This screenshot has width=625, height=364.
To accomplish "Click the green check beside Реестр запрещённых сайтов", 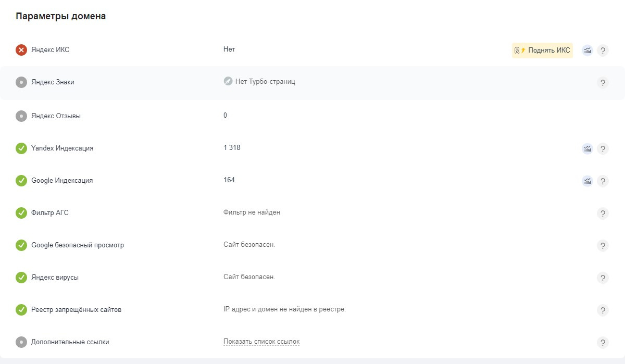I will 21,310.
